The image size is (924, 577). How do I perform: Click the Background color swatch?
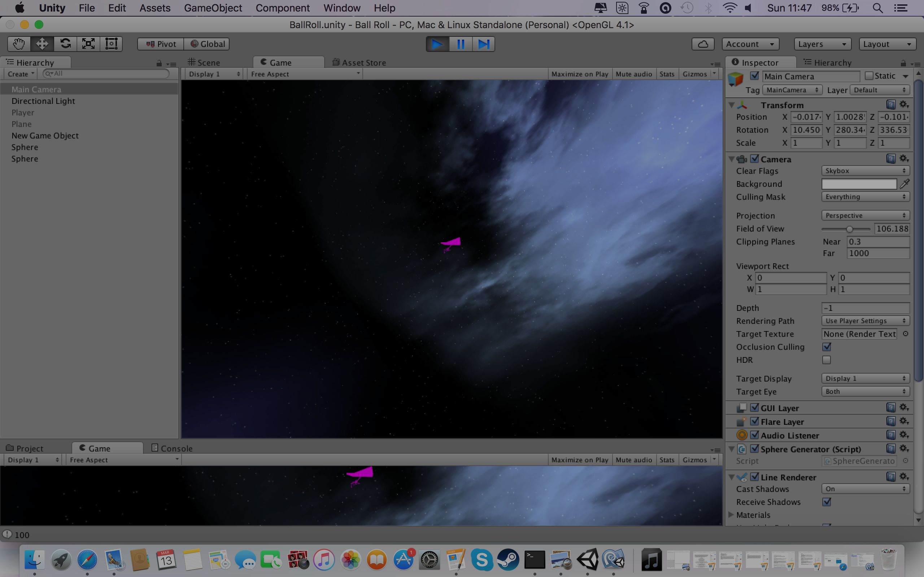[x=859, y=184]
